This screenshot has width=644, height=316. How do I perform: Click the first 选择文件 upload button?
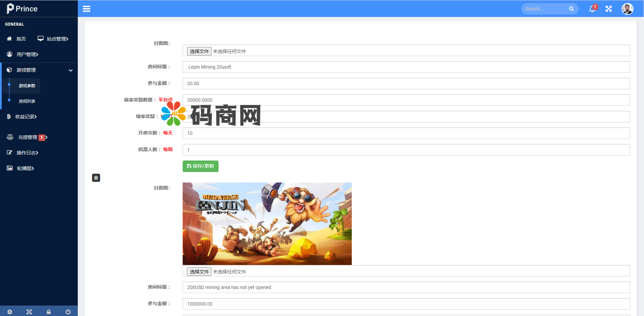point(199,51)
